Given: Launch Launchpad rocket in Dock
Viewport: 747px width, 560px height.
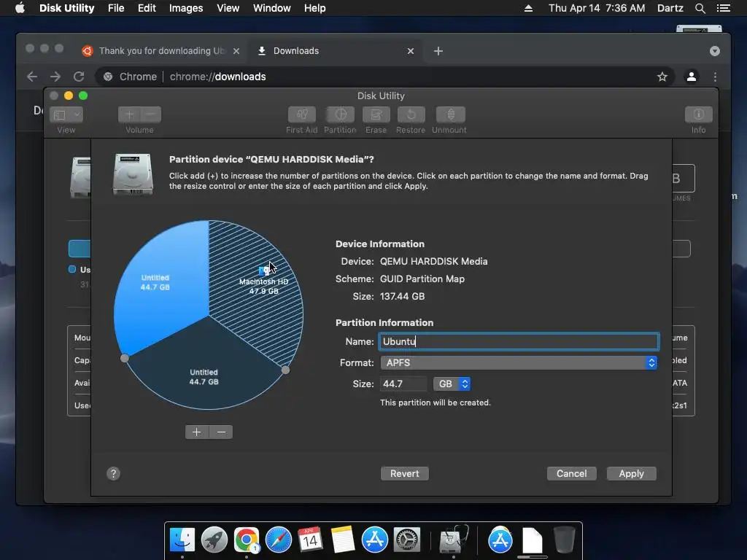Looking at the screenshot, I should click(x=214, y=540).
